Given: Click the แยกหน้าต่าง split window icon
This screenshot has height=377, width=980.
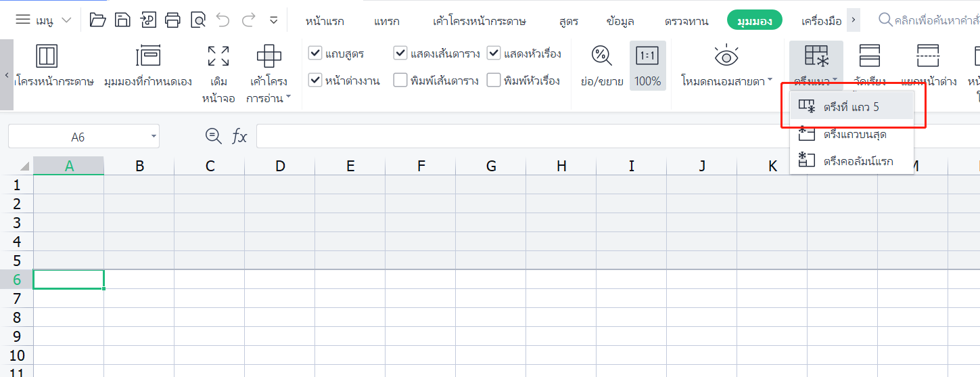Looking at the screenshot, I should pos(929,56).
